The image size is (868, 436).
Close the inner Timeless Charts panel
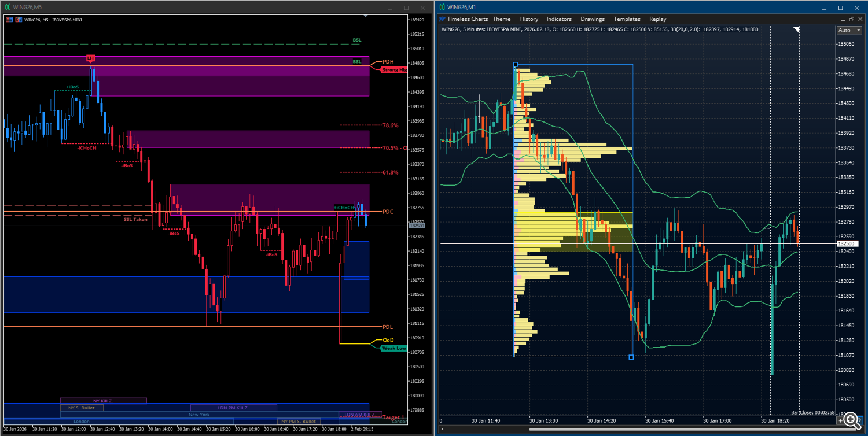click(860, 19)
